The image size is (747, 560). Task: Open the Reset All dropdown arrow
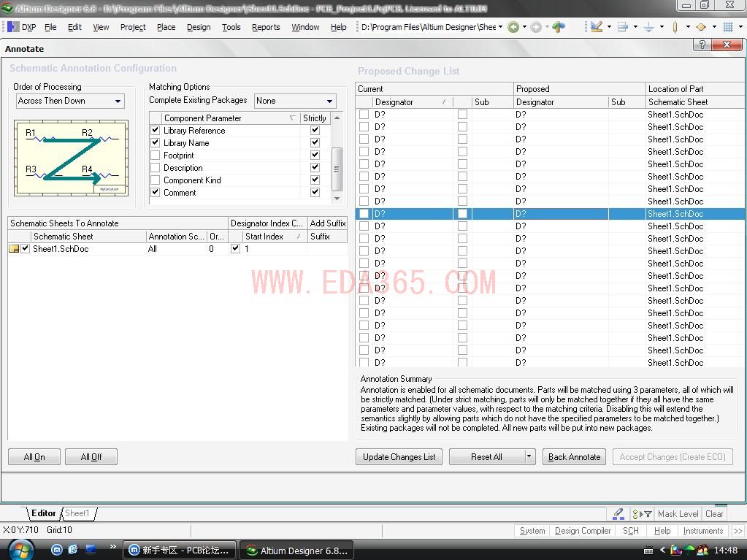[x=529, y=456]
